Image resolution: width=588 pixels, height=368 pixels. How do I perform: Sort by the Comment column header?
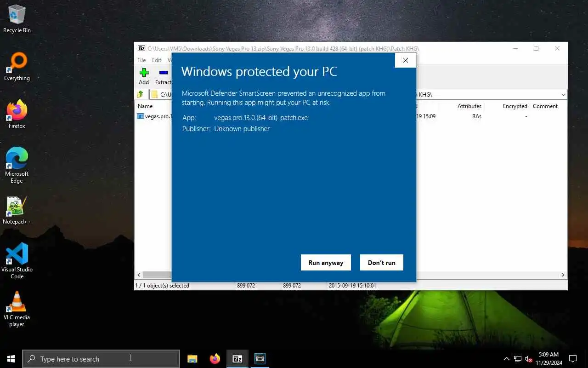pos(545,106)
